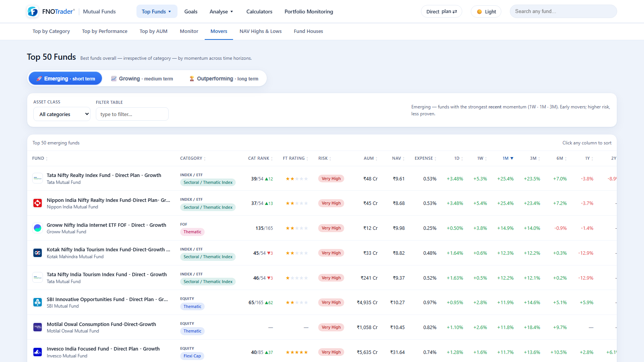Sort table by FT RATING column
The width and height of the screenshot is (644, 362).
pos(296,158)
